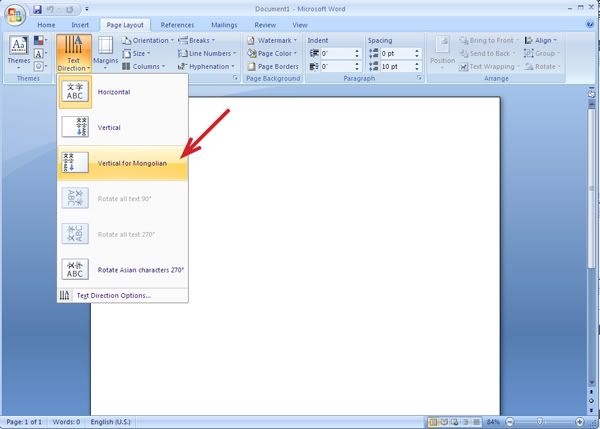Viewport: 600px width, 429px height.
Task: Open the Mailings tab
Action: tap(224, 24)
